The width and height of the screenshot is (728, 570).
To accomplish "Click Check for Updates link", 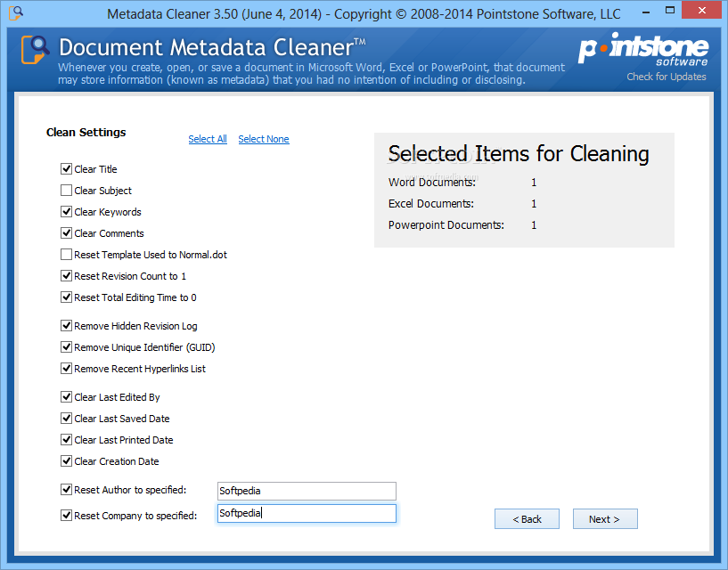I will [667, 77].
